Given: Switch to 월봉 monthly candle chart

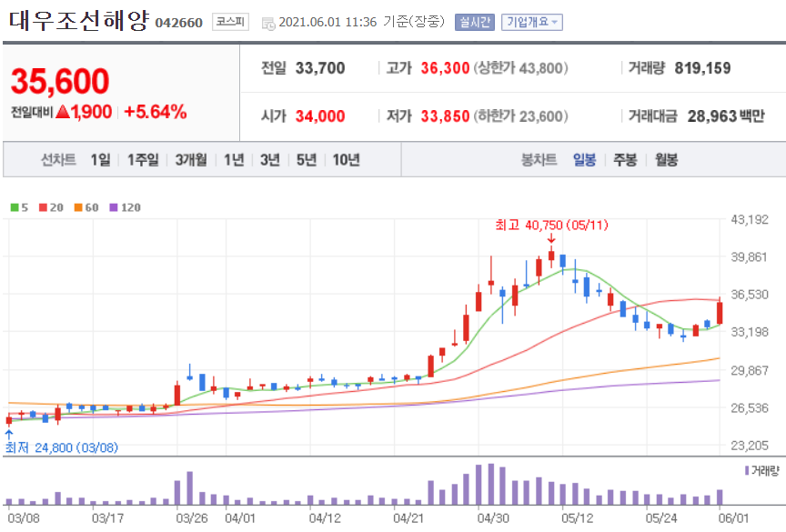Looking at the screenshot, I should click(x=666, y=160).
